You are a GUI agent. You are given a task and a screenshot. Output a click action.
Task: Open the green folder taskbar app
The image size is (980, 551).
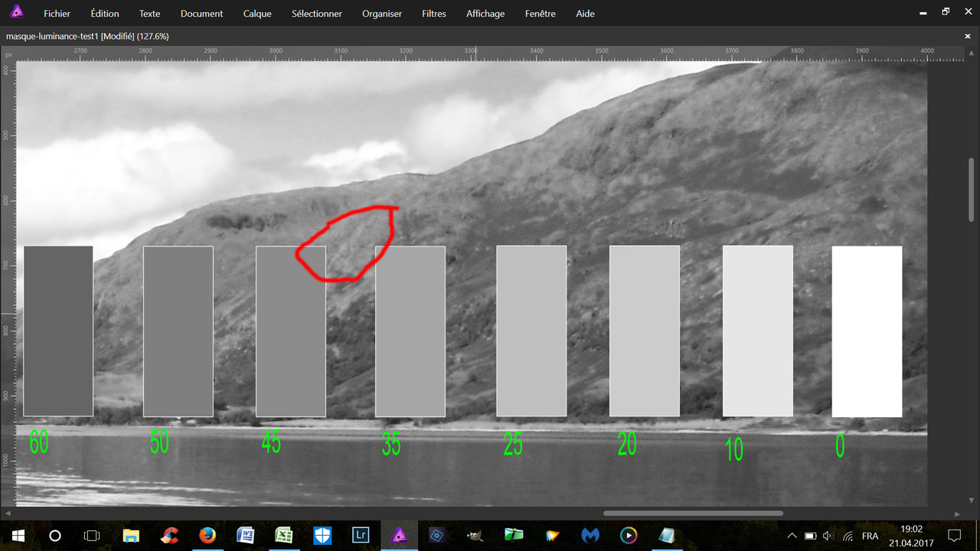click(514, 536)
